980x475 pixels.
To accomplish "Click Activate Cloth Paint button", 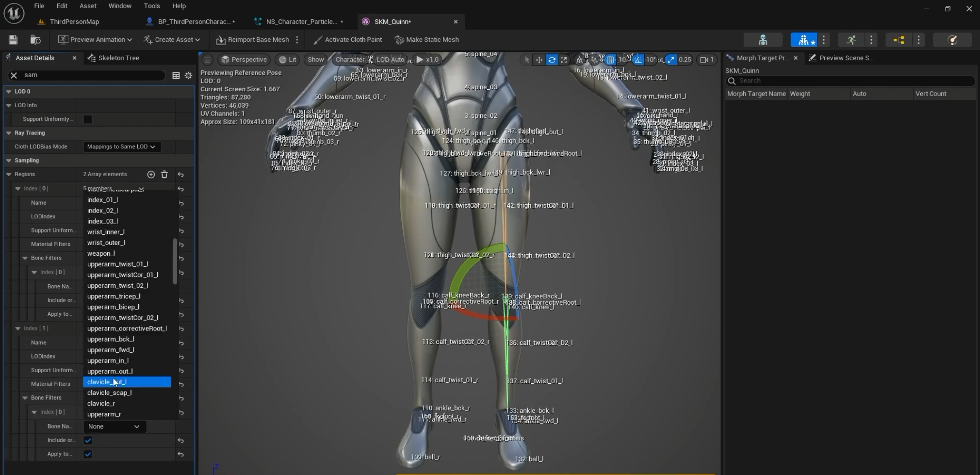I will pos(347,40).
